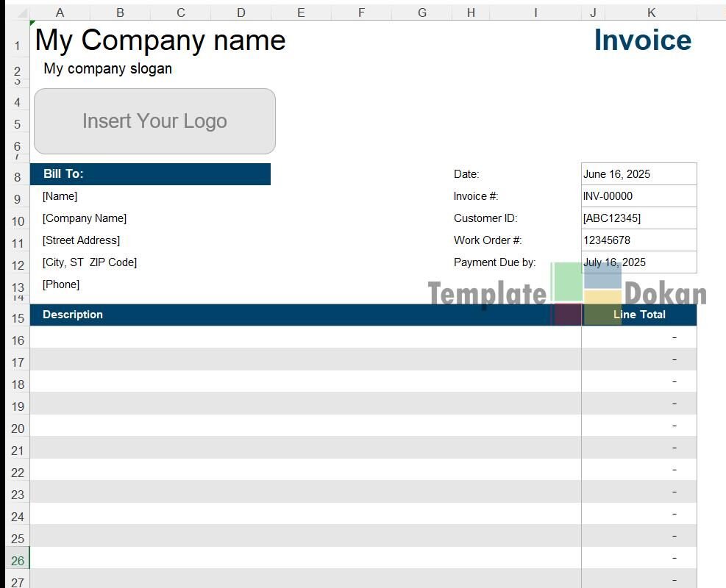Viewport: 726px width, 588px height.
Task: Select the 12345678 work order cell
Action: [638, 240]
